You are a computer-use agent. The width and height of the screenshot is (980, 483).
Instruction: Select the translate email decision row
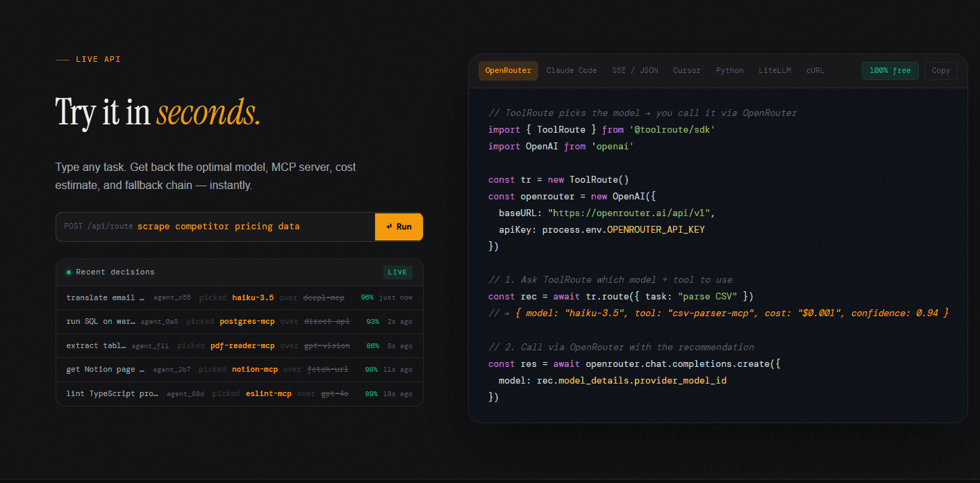[240, 297]
